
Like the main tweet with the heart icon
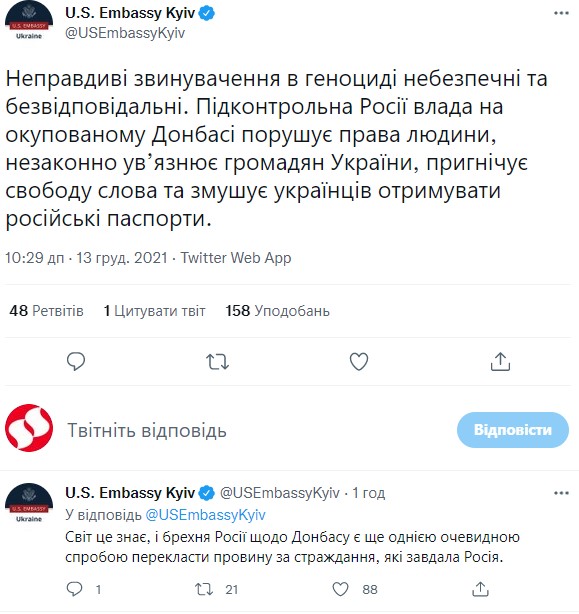[x=359, y=361]
